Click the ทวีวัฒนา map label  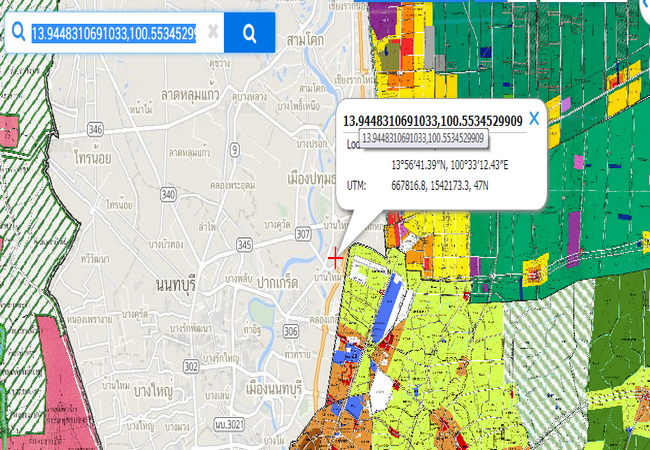pyautogui.click(x=95, y=259)
